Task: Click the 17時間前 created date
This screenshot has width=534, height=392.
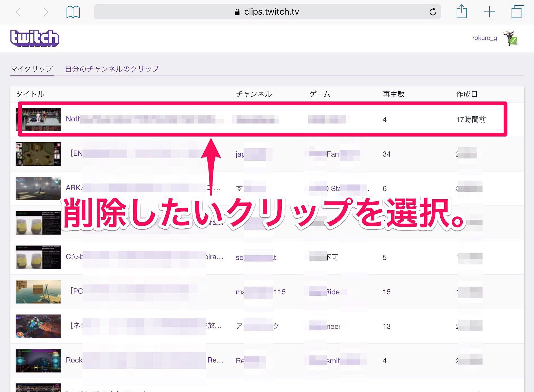Action: 471,120
